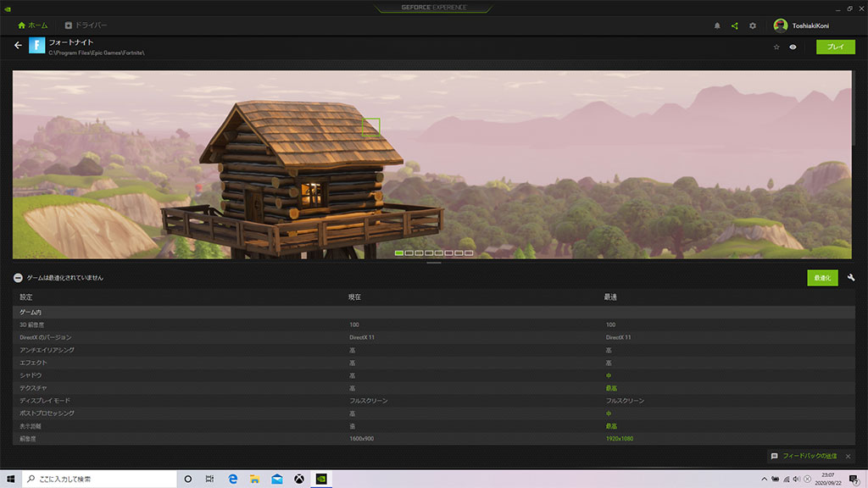
Task: Click the green 最適化 optimize button
Action: 822,277
